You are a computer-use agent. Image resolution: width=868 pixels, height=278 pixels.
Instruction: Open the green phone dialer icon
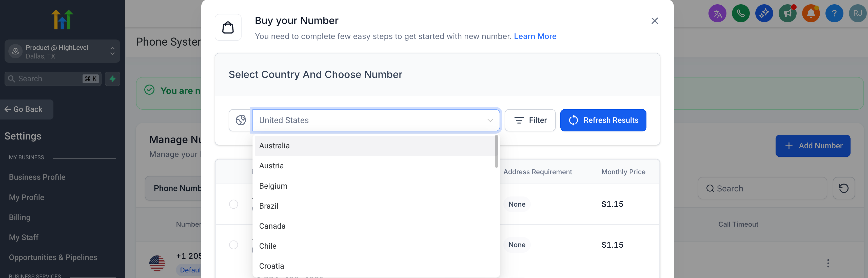pos(741,13)
